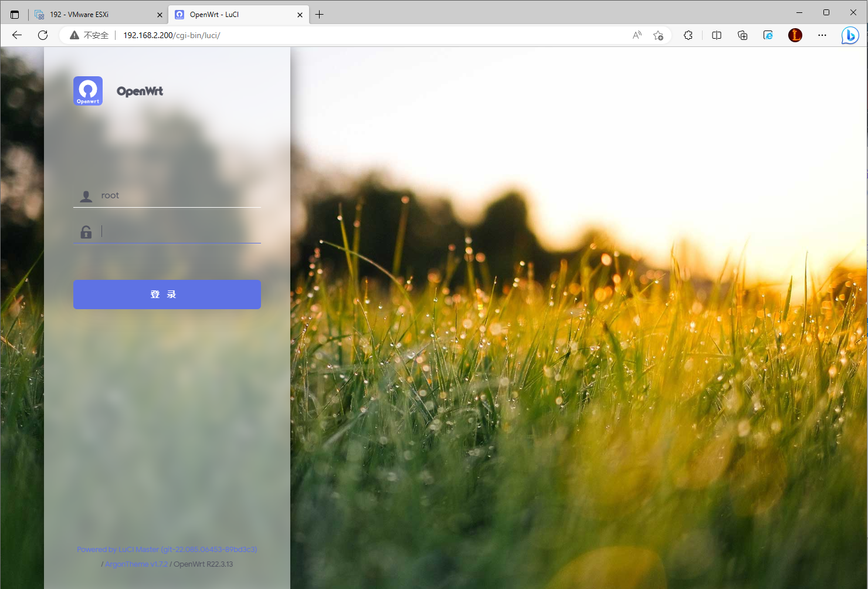This screenshot has width=868, height=589.
Task: Open the Settings and more menu
Action: coord(822,35)
